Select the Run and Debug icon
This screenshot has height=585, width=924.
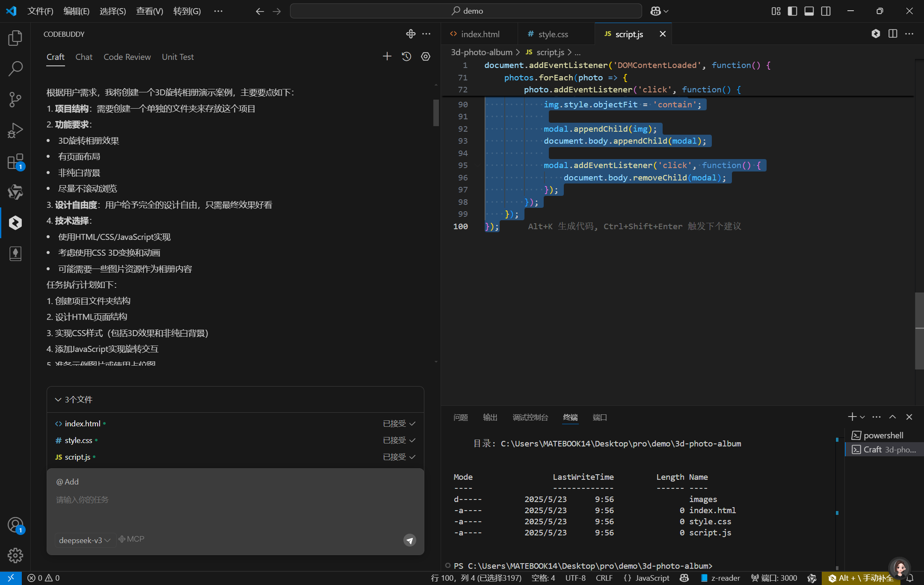tap(15, 130)
